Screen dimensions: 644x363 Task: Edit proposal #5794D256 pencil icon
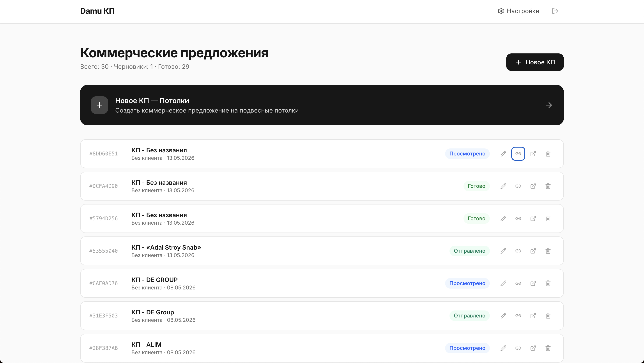503,219
